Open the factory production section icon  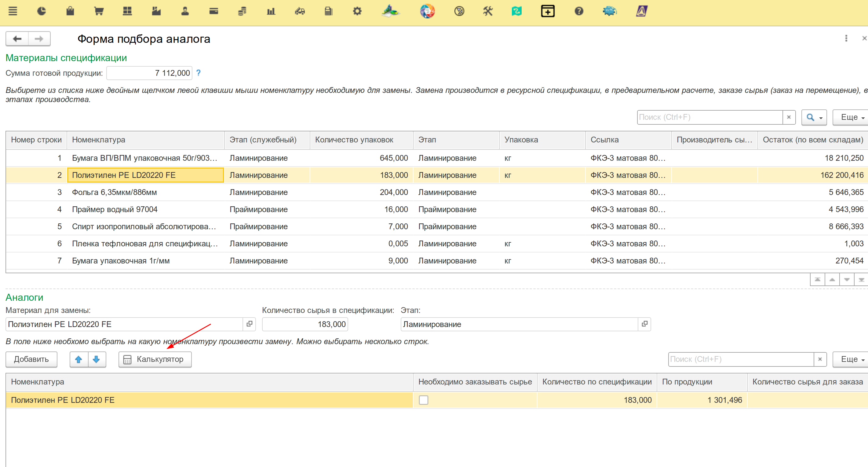click(x=156, y=12)
